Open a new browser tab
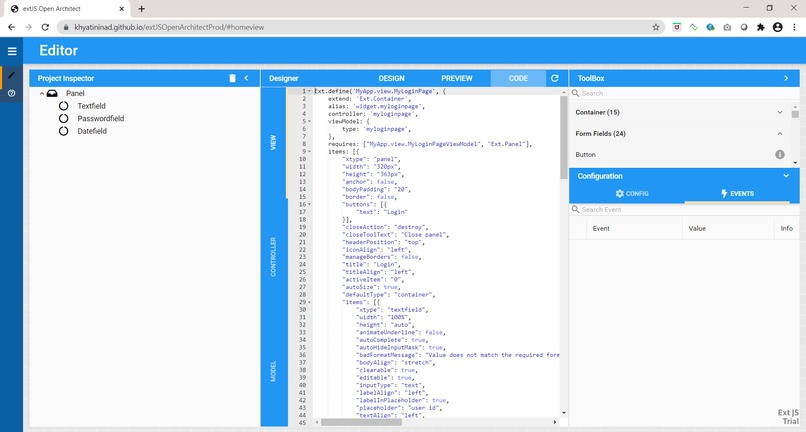The width and height of the screenshot is (806, 432). 141,9
